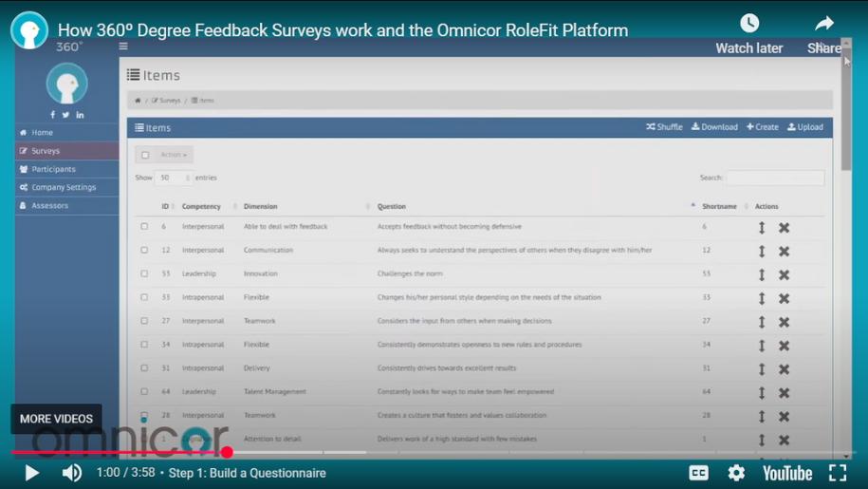The width and height of the screenshot is (868, 489).
Task: Click the Watch later clock icon
Action: pos(748,24)
